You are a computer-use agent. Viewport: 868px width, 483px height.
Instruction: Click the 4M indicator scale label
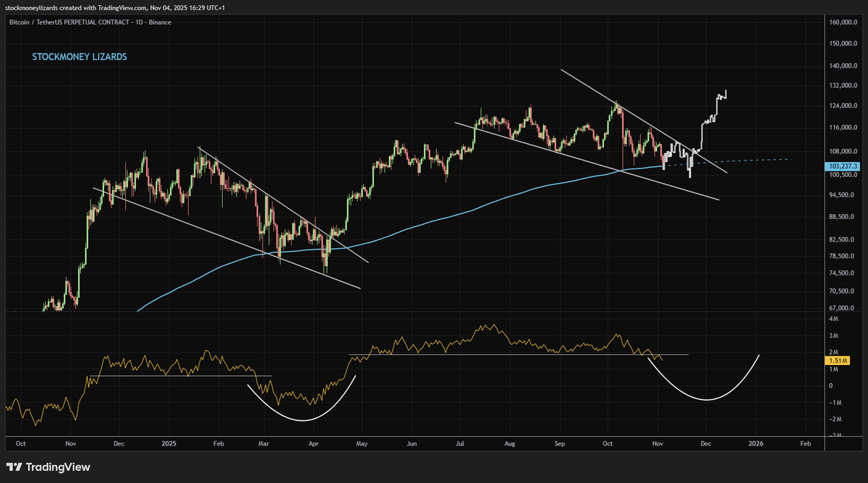[x=834, y=319]
